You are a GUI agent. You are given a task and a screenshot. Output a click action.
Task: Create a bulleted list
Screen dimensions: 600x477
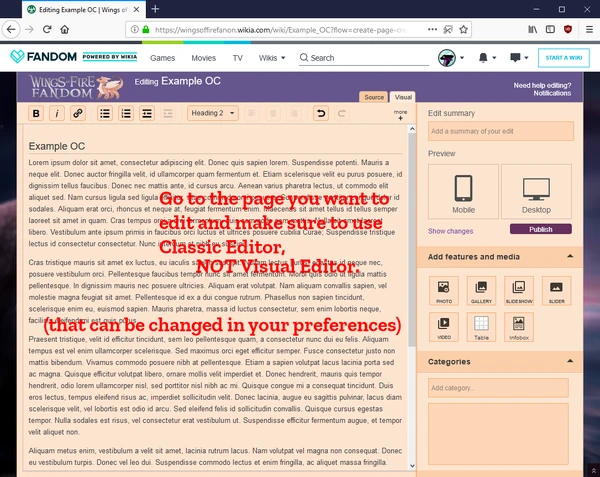(x=105, y=114)
